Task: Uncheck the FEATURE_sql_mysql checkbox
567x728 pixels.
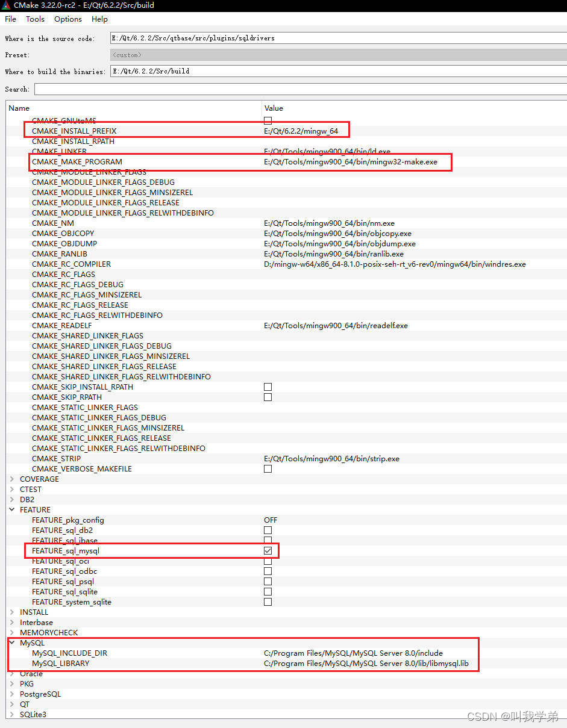Action: pyautogui.click(x=268, y=550)
